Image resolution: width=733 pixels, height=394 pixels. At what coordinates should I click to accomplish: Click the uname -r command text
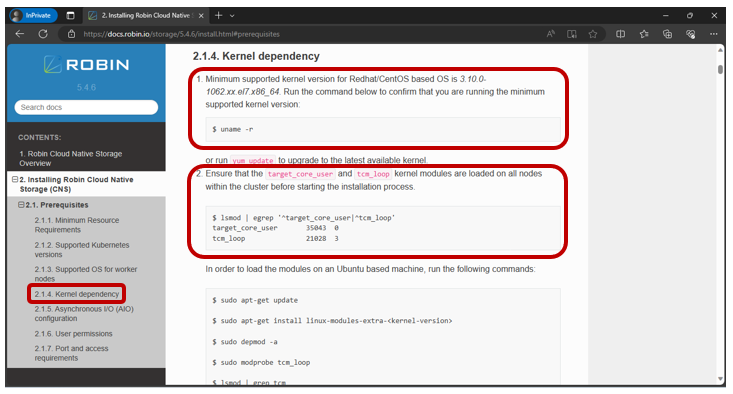point(232,129)
